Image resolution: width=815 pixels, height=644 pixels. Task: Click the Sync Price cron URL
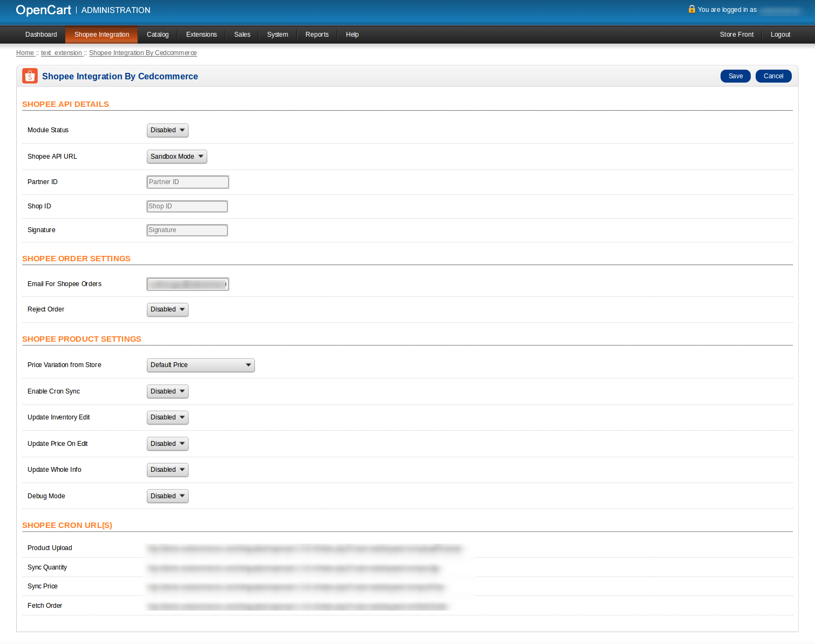click(296, 587)
